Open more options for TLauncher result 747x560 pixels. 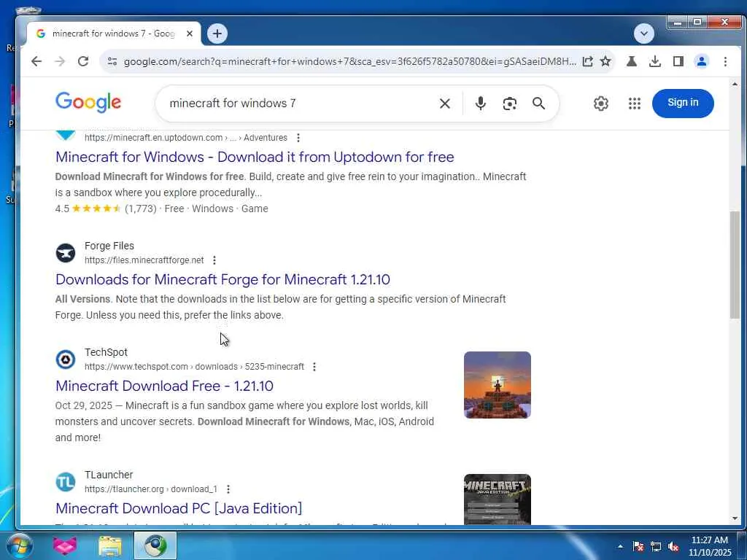pyautogui.click(x=228, y=489)
